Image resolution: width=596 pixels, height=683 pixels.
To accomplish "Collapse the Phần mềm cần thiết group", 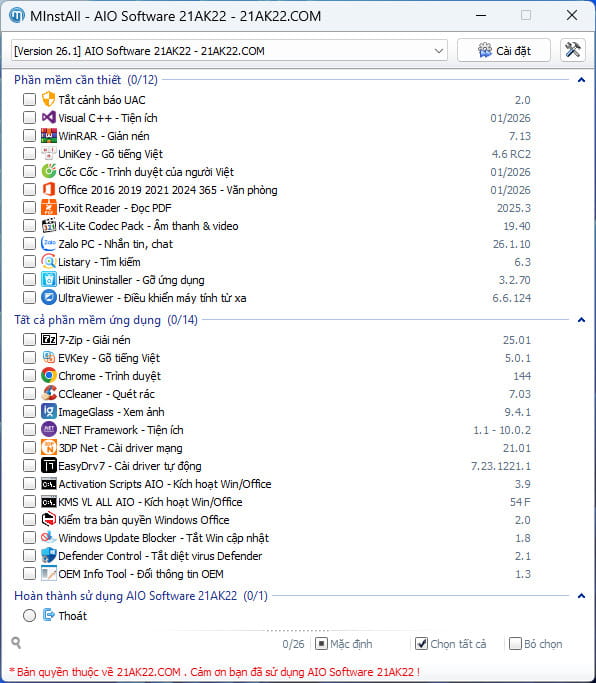I will (581, 80).
